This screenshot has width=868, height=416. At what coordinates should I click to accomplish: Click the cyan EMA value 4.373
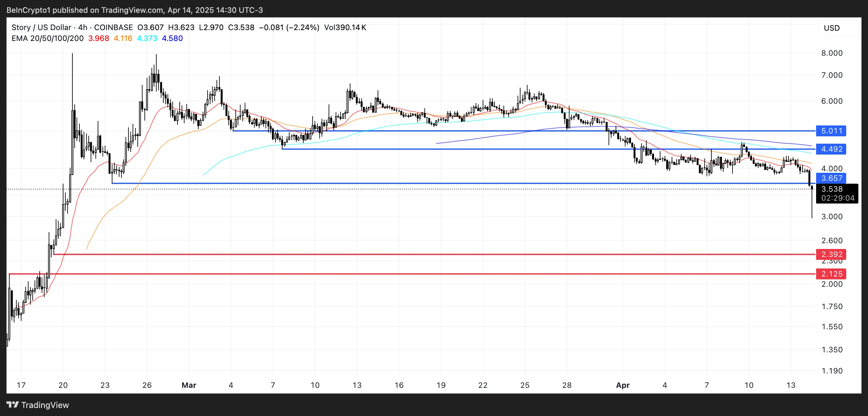pyautogui.click(x=147, y=38)
